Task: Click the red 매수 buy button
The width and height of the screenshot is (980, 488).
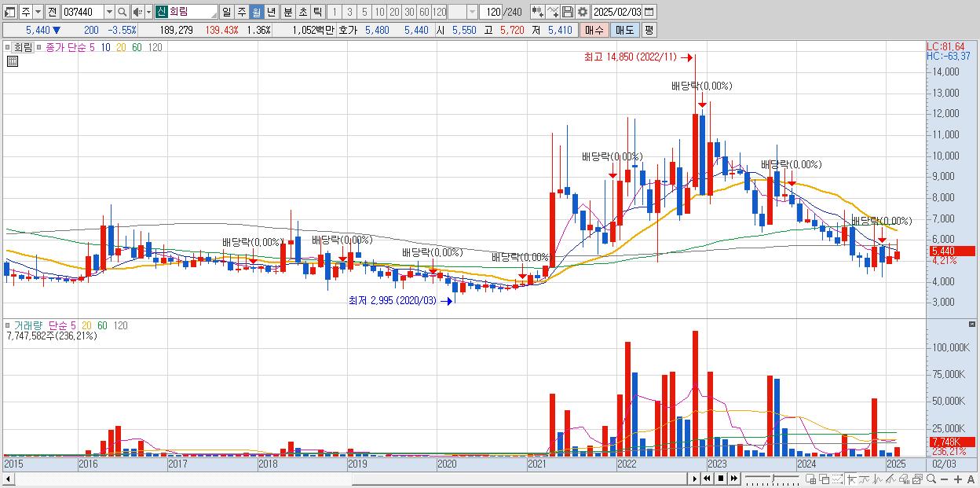Action: click(594, 30)
